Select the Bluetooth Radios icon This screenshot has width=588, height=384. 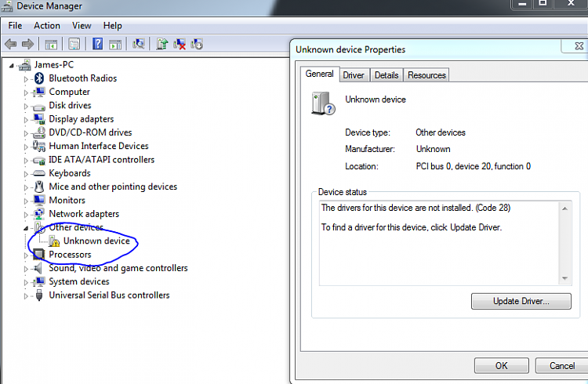point(39,78)
